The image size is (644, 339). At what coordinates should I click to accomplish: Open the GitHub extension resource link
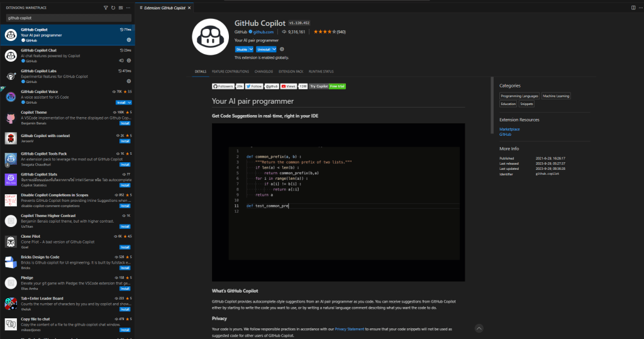point(505,135)
